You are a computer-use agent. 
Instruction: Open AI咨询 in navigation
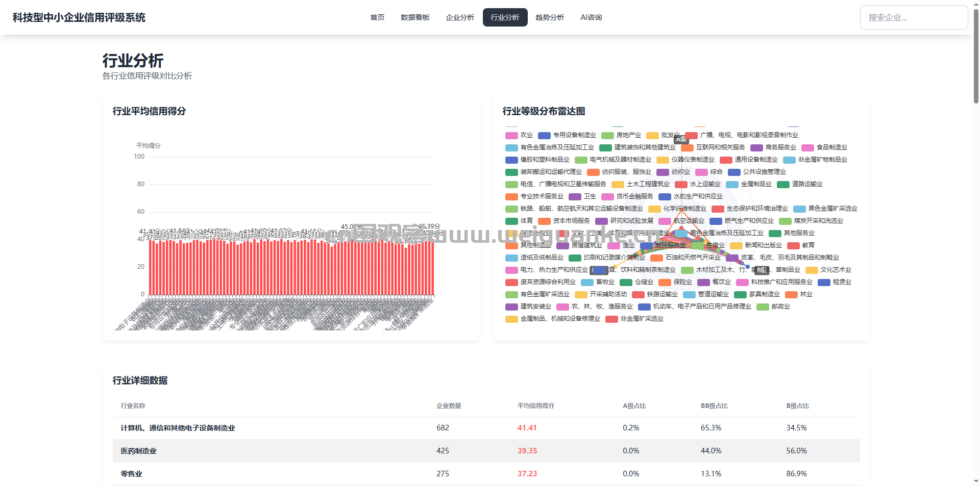pos(591,17)
